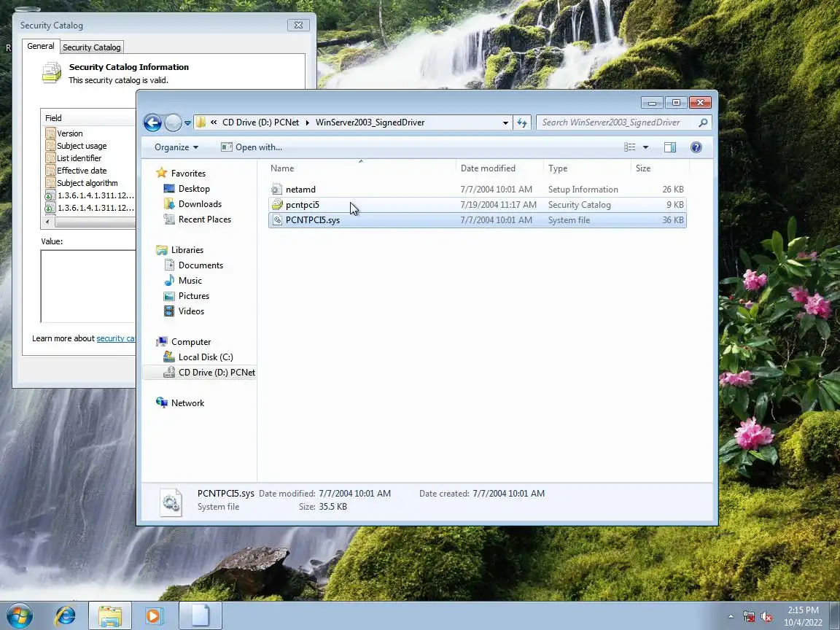Open the Organize menu
The width and height of the screenshot is (840, 630).
pos(176,147)
